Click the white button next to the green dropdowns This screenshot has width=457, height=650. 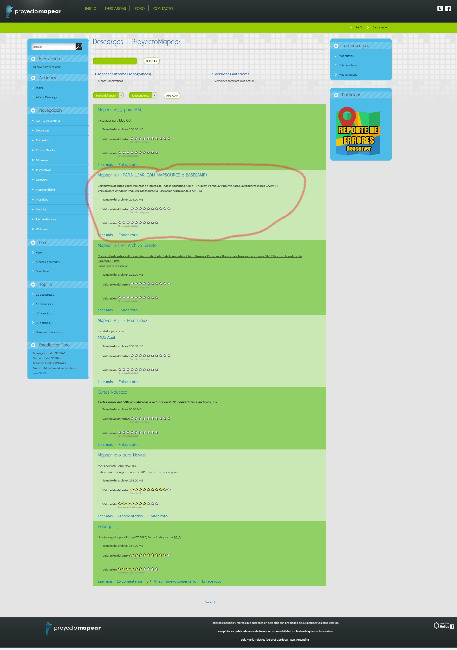pos(171,95)
